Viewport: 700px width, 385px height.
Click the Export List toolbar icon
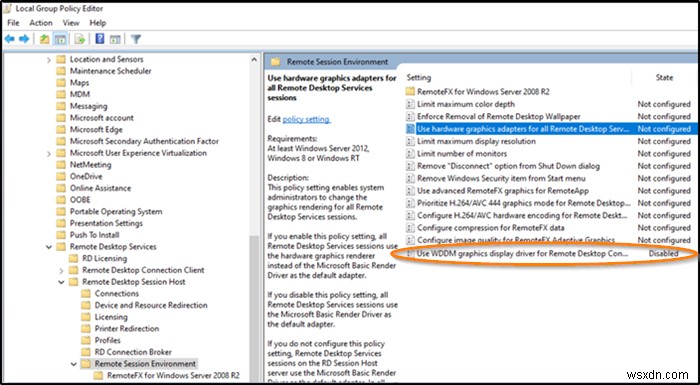[x=80, y=39]
